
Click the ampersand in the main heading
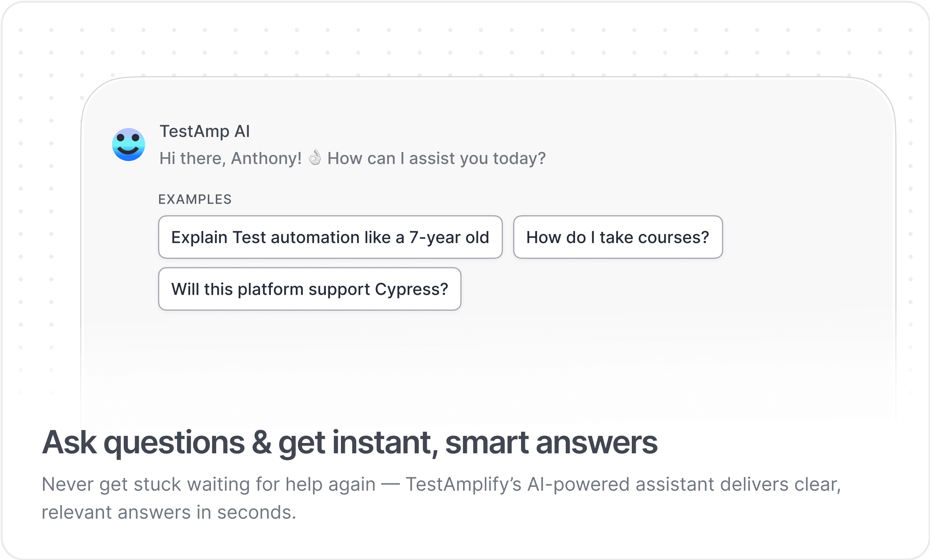(262, 442)
